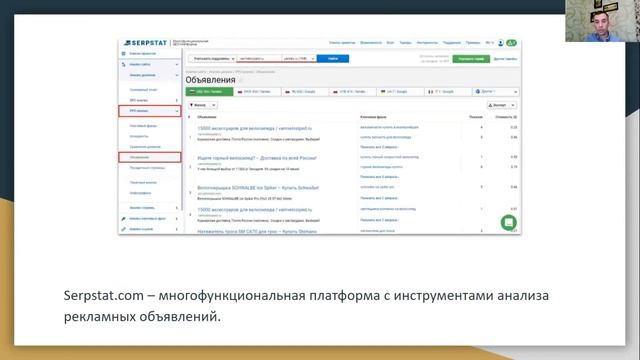Select the Конкуренты sidebar item

click(x=139, y=136)
